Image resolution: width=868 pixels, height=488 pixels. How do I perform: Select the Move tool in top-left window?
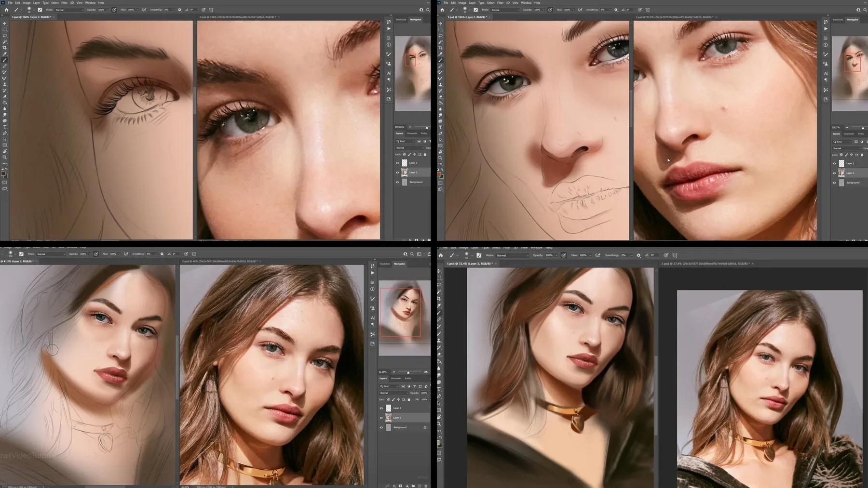[5, 23]
